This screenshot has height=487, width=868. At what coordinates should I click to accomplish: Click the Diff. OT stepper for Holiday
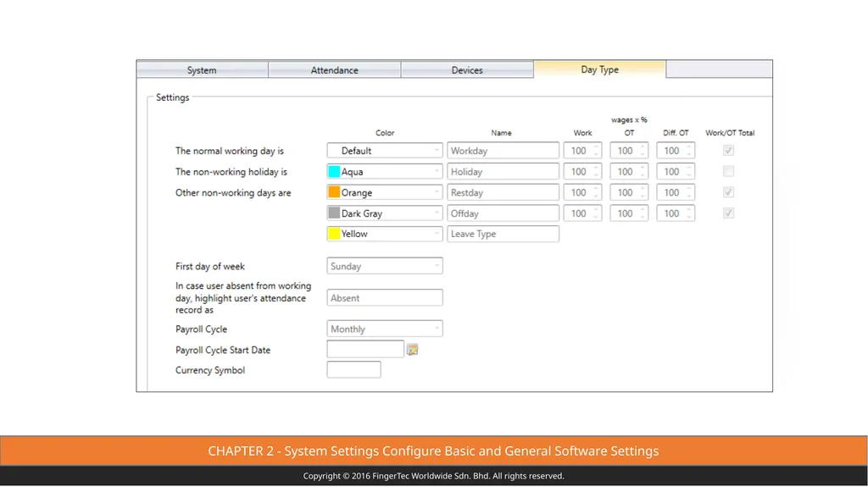pyautogui.click(x=676, y=172)
